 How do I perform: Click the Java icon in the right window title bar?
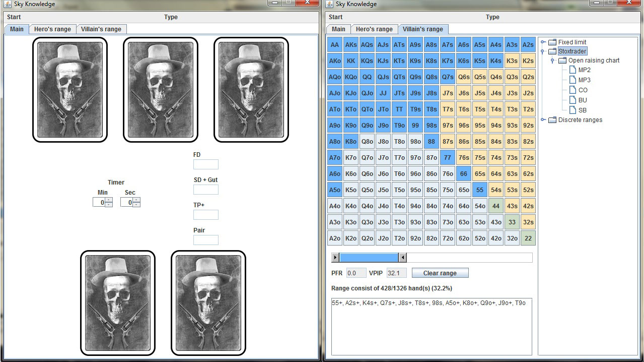[330, 4]
